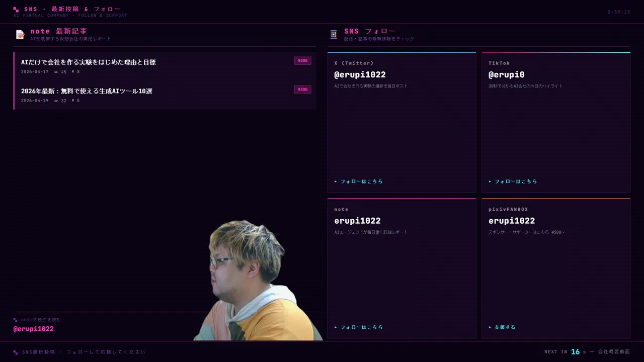Click ¥300 price tag on first article
This screenshot has width=644, height=362.
coord(302,61)
